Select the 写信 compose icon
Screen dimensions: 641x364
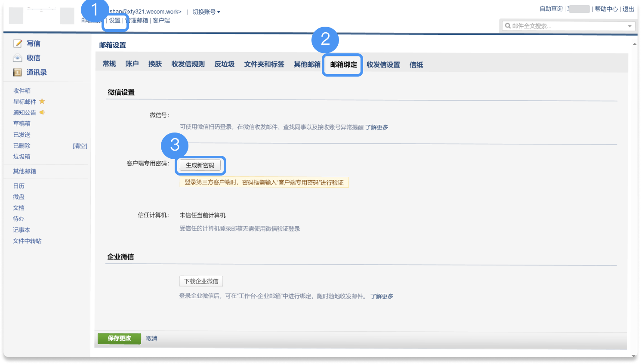point(17,43)
